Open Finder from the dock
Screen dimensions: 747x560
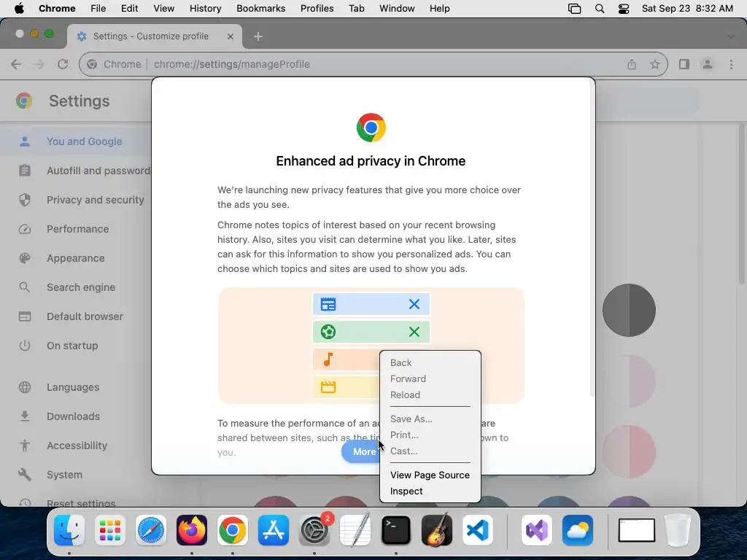(x=69, y=530)
